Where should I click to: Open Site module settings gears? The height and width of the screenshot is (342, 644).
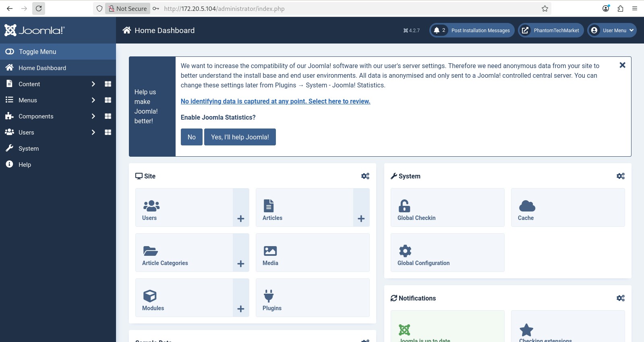click(365, 176)
